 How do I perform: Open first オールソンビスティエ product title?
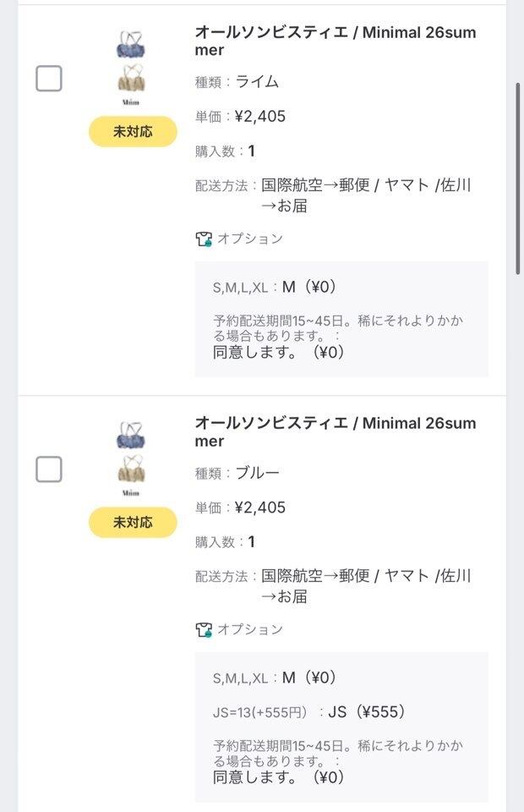point(336,41)
